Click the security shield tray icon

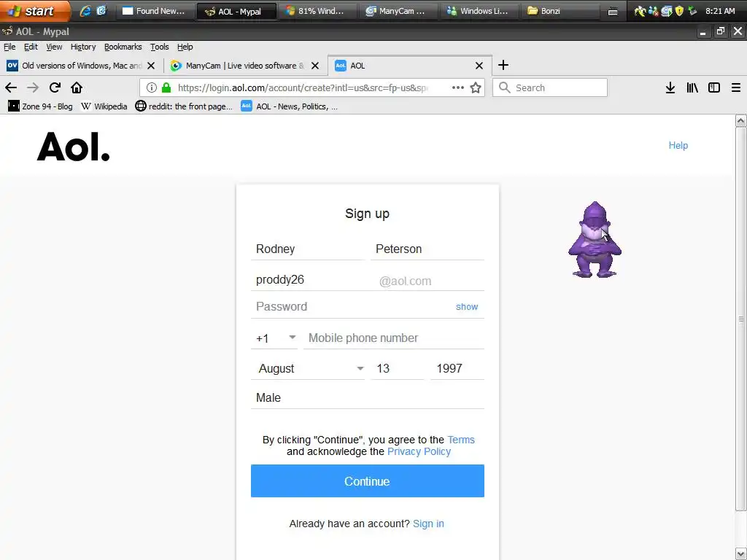click(x=679, y=10)
